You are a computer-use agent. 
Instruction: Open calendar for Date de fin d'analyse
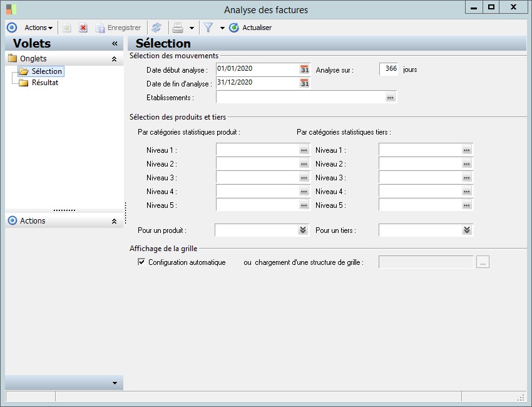point(304,83)
